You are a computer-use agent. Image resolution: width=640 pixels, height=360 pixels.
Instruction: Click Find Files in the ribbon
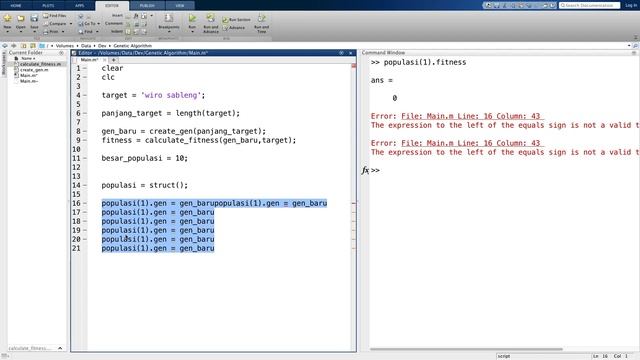click(55, 16)
